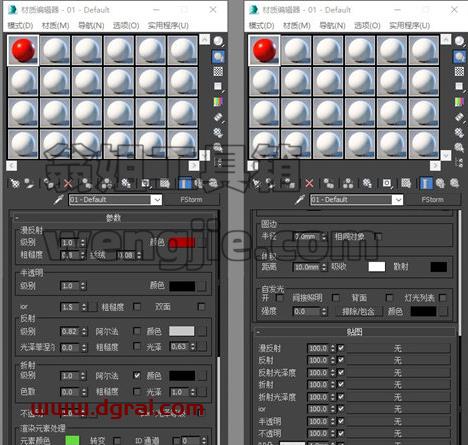The height and width of the screenshot is (445, 468).
Task: Click show shaded material in viewport icon, left editor
Action: point(165,183)
